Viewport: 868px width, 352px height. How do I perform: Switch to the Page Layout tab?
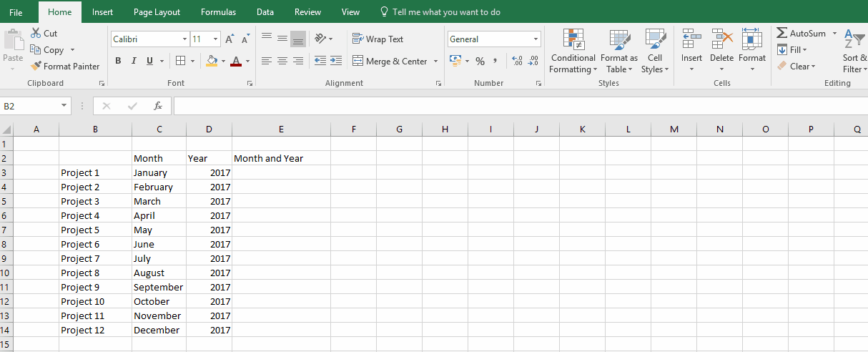[157, 12]
